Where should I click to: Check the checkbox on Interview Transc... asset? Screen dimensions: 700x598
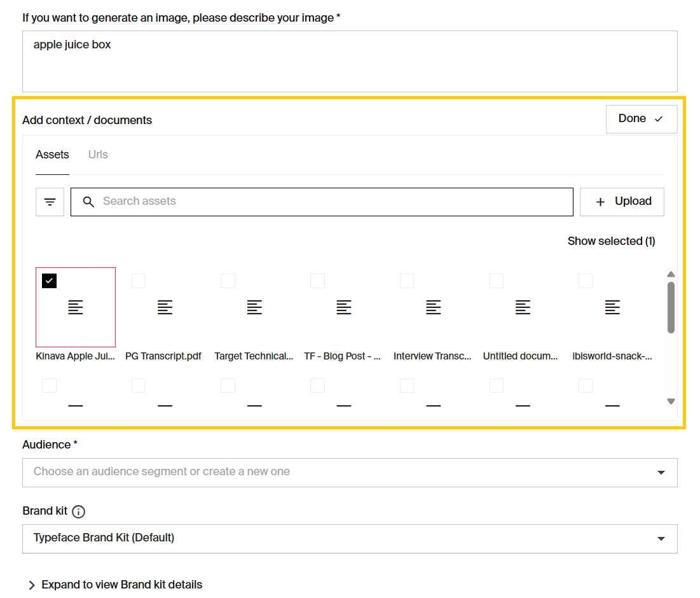pos(407,281)
